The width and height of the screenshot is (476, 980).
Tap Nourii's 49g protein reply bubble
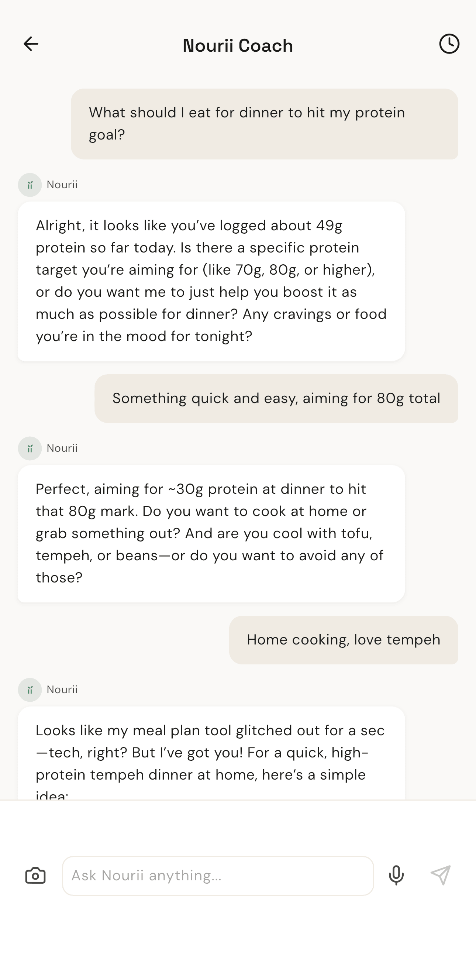coord(212,280)
